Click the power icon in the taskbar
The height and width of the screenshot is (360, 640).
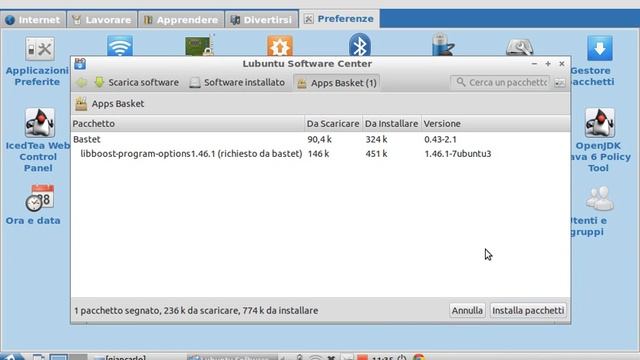402,357
